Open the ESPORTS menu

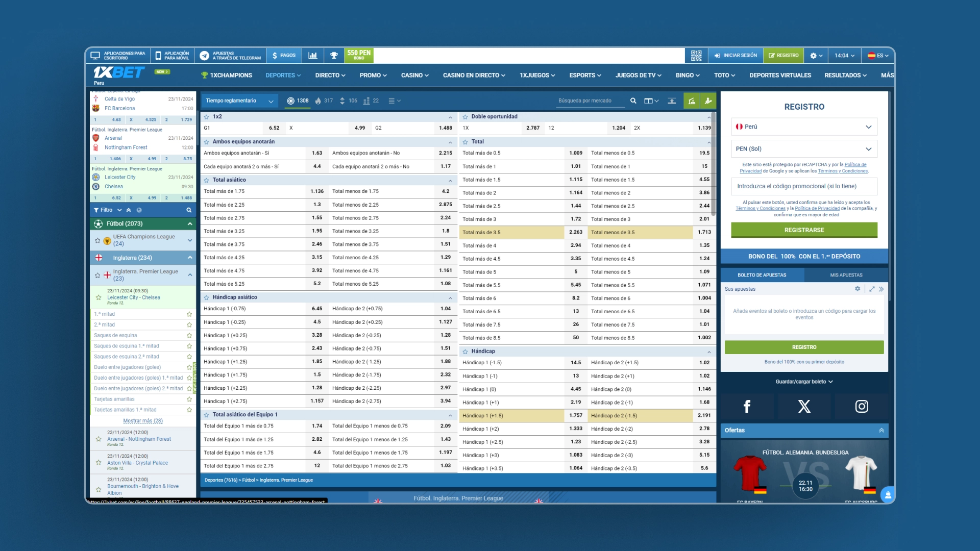coord(585,76)
